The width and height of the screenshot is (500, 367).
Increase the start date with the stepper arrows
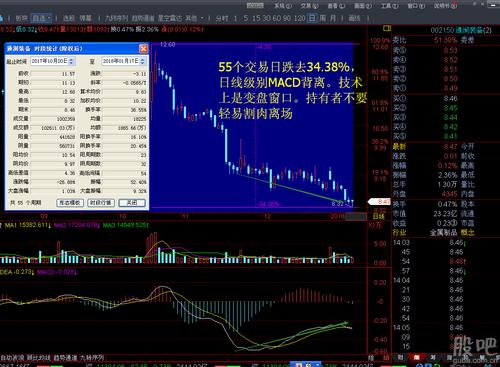click(71, 61)
